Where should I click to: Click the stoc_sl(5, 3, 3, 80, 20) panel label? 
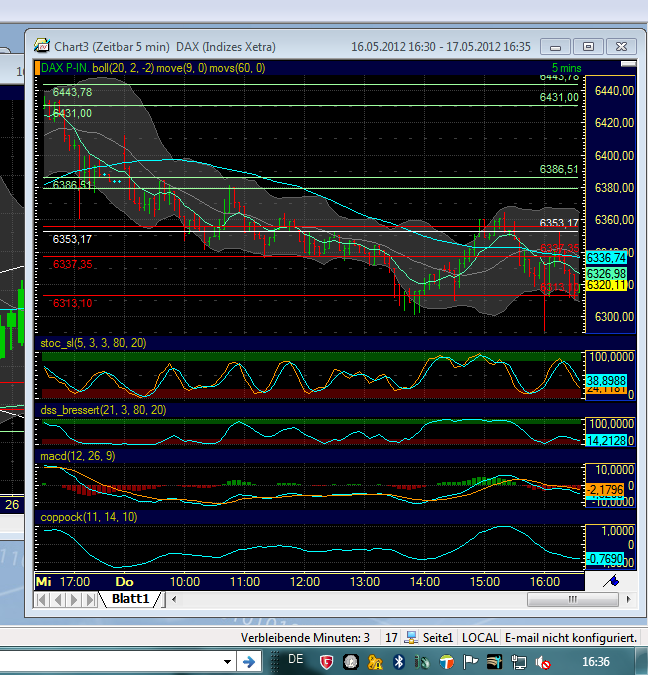tap(93, 343)
